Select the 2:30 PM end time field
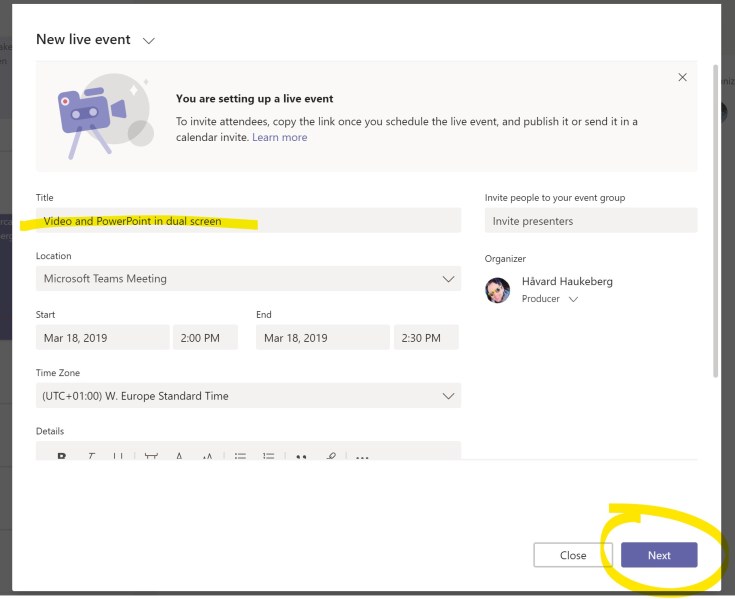Viewport: 735px width, 599px height. click(x=425, y=338)
